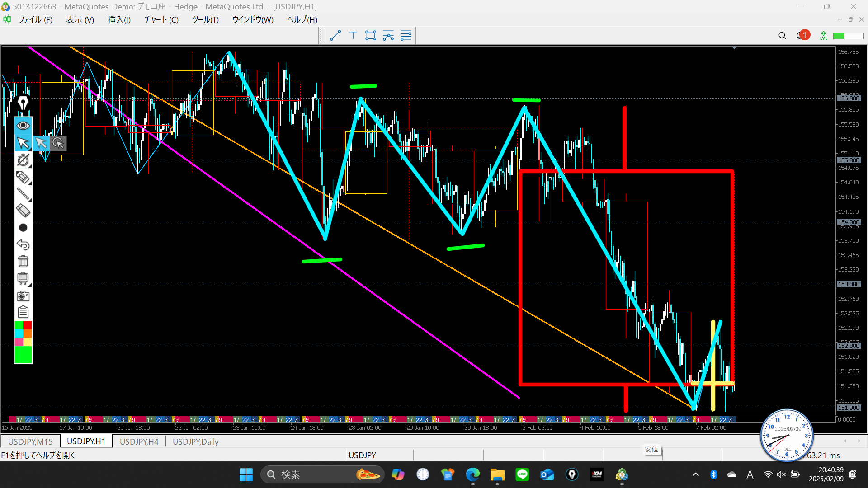Click the easel board icon in the palette
This screenshot has height=488, width=868.
[23, 278]
